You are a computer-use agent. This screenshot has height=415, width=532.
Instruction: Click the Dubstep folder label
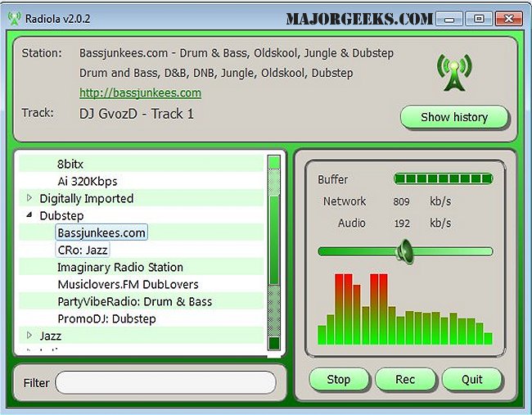pyautogui.click(x=61, y=216)
